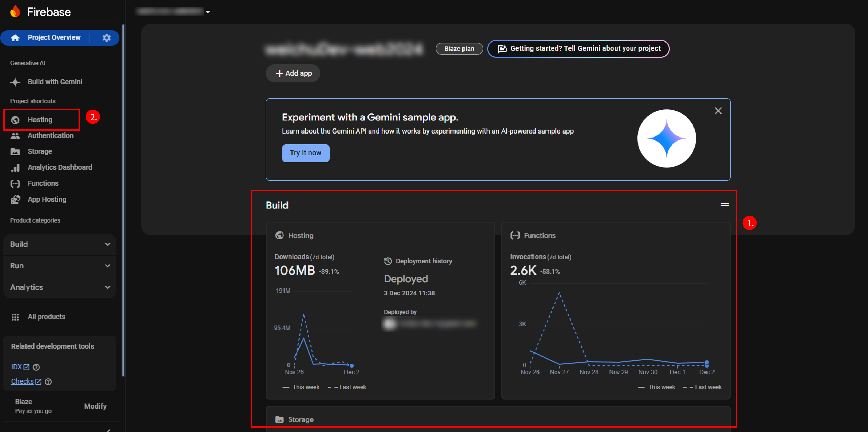The width and height of the screenshot is (868, 432).
Task: Click the Add app button
Action: 293,74
